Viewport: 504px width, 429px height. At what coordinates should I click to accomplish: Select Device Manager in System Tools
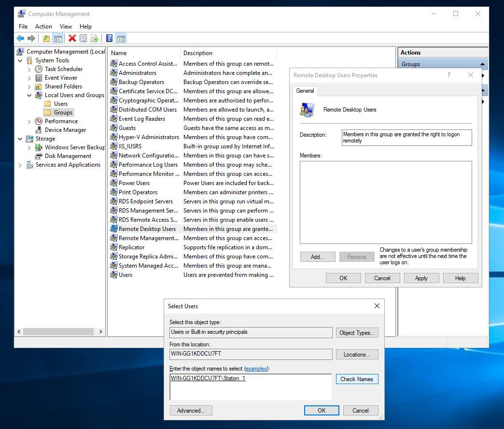click(65, 130)
